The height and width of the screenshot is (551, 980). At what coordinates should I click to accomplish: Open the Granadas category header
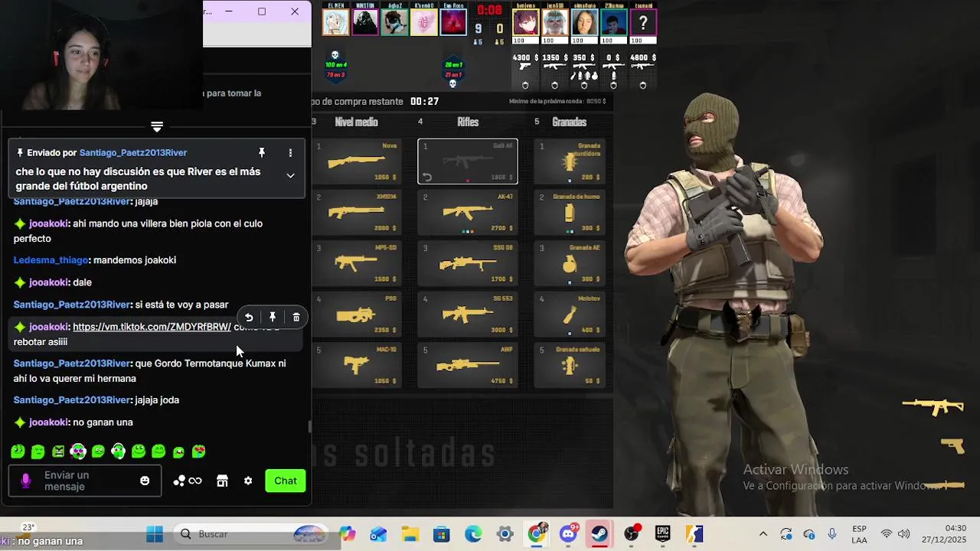tap(570, 122)
